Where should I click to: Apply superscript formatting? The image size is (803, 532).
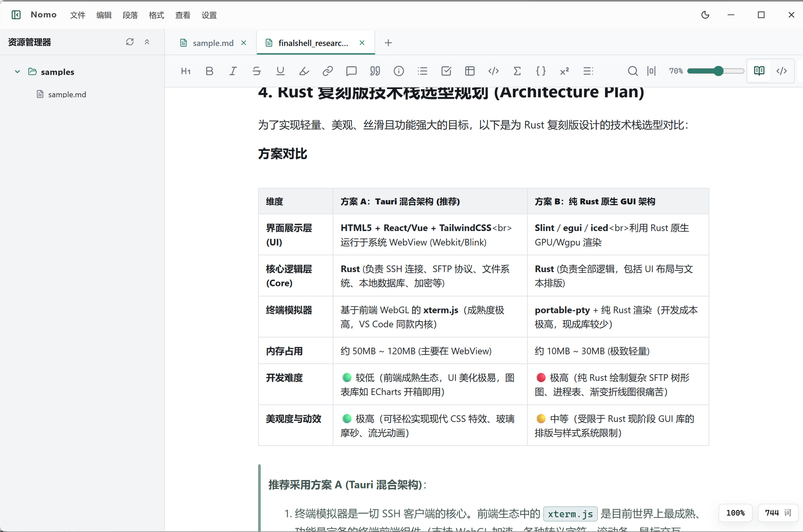pos(565,71)
